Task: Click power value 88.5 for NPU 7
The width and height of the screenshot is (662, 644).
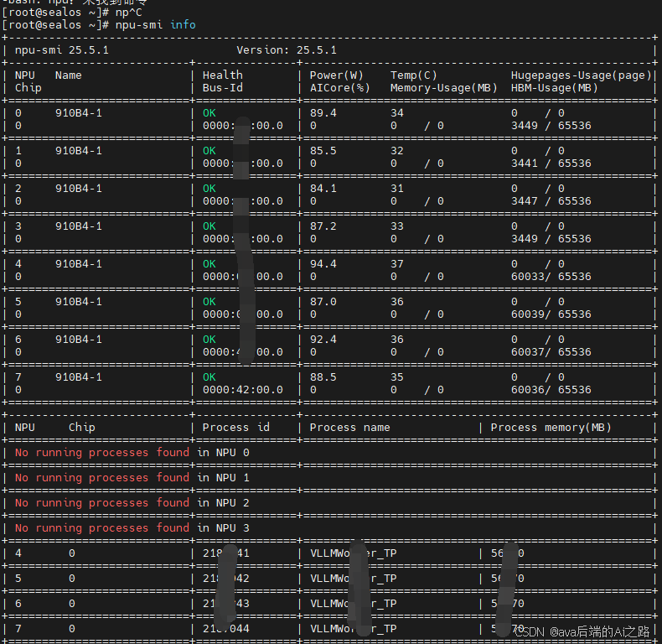Action: [323, 377]
